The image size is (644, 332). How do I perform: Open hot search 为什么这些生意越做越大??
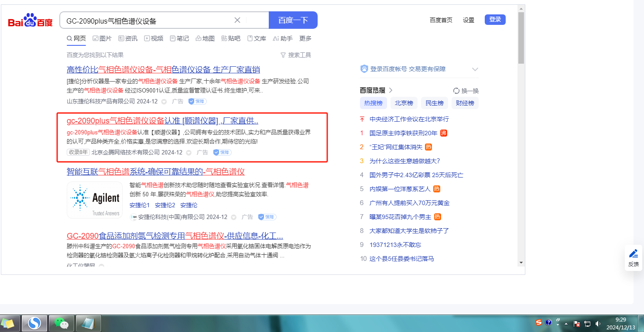click(x=405, y=161)
